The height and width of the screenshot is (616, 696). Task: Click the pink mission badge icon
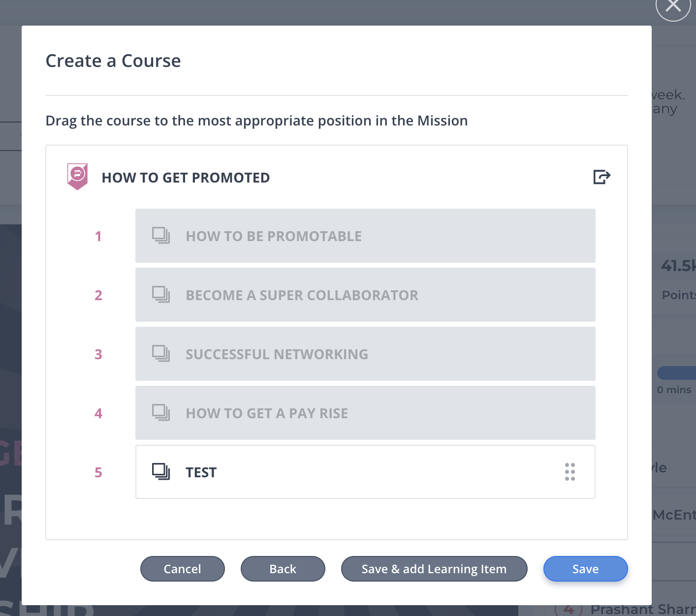tap(77, 177)
